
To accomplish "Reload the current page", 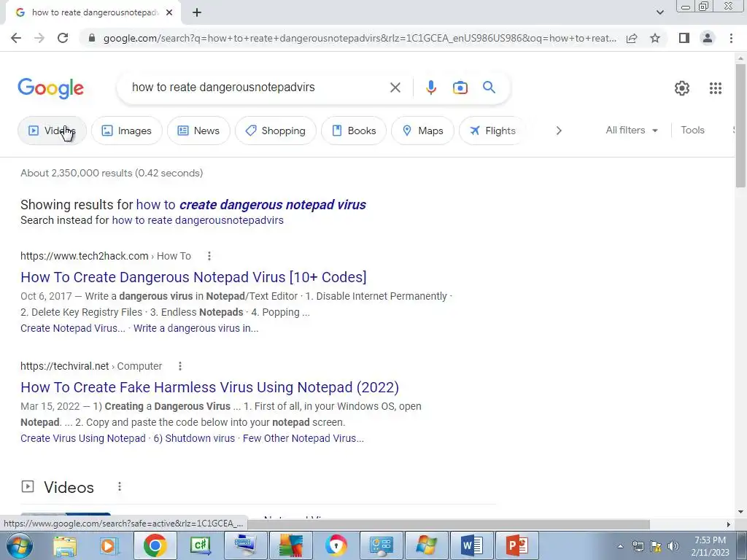I will (63, 38).
